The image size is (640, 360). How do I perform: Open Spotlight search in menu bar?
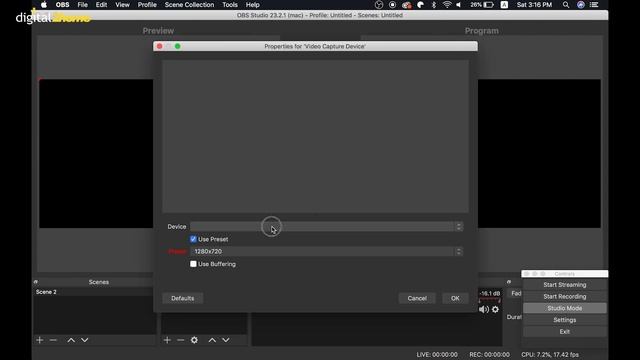[566, 5]
